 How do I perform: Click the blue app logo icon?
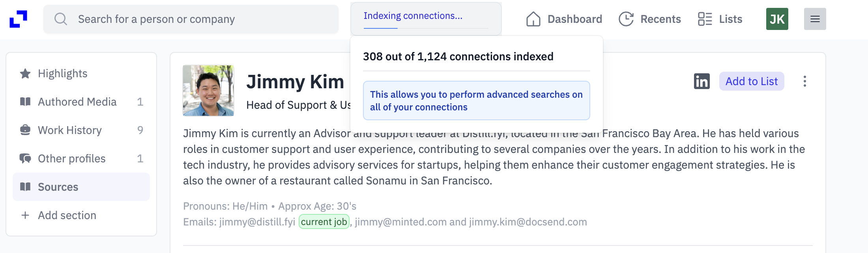[x=18, y=19]
